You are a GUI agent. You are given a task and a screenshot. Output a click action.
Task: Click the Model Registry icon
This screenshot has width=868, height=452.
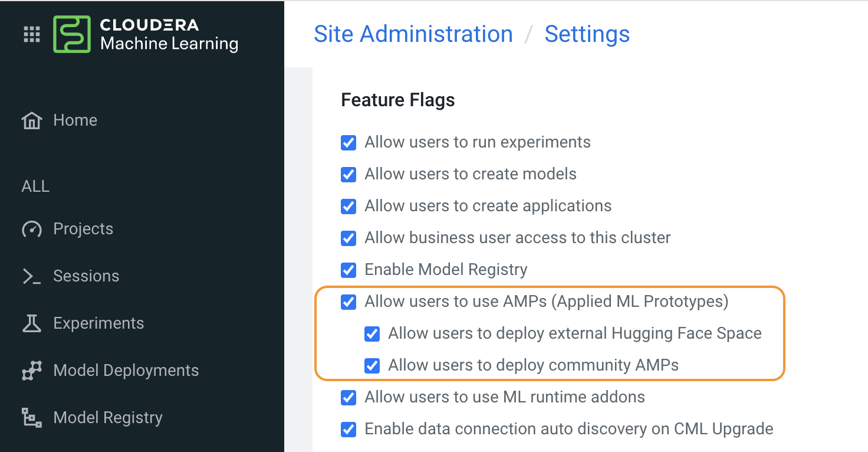tap(31, 417)
